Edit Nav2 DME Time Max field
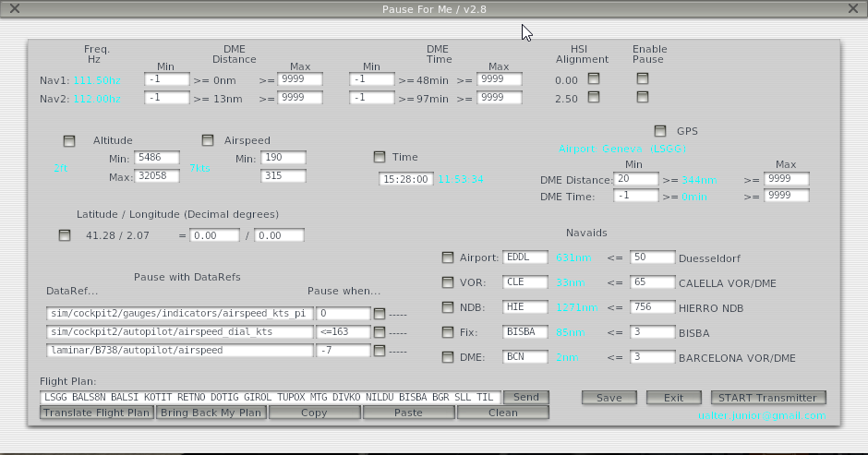 pyautogui.click(x=500, y=98)
